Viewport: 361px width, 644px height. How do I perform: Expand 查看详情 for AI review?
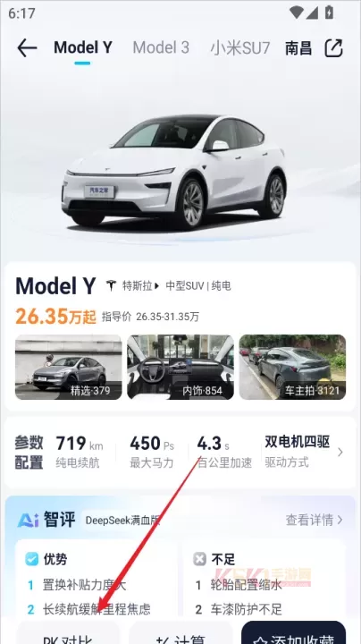[315, 520]
